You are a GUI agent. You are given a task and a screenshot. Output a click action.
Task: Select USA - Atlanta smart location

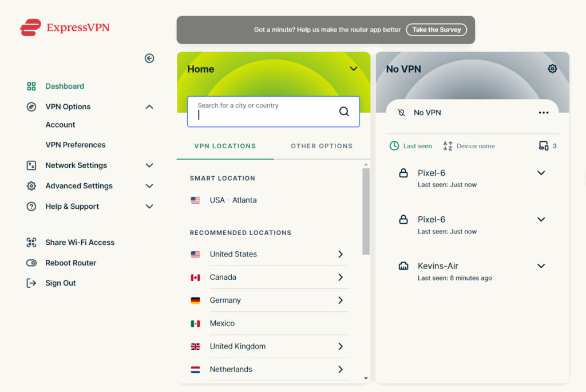coord(233,200)
